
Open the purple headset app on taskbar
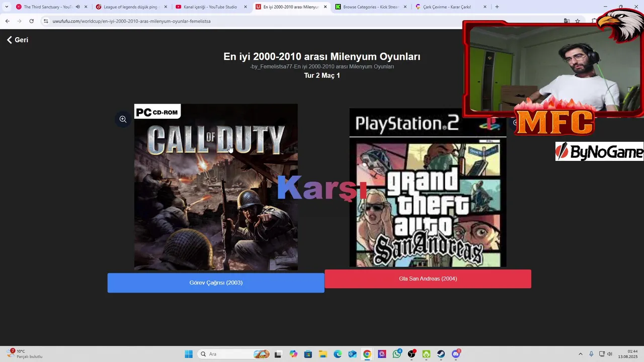coord(382,354)
